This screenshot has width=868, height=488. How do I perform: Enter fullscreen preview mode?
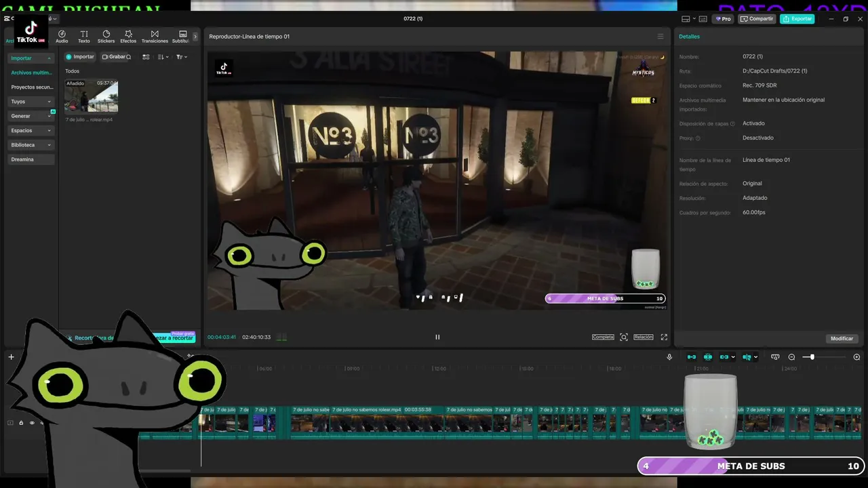click(664, 337)
